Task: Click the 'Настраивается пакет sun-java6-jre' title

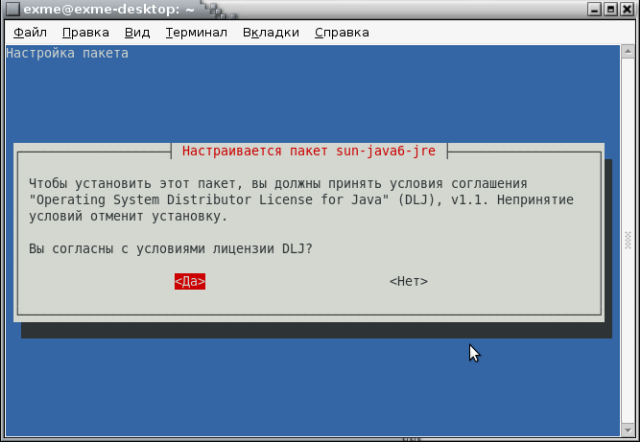Action: pos(309,151)
